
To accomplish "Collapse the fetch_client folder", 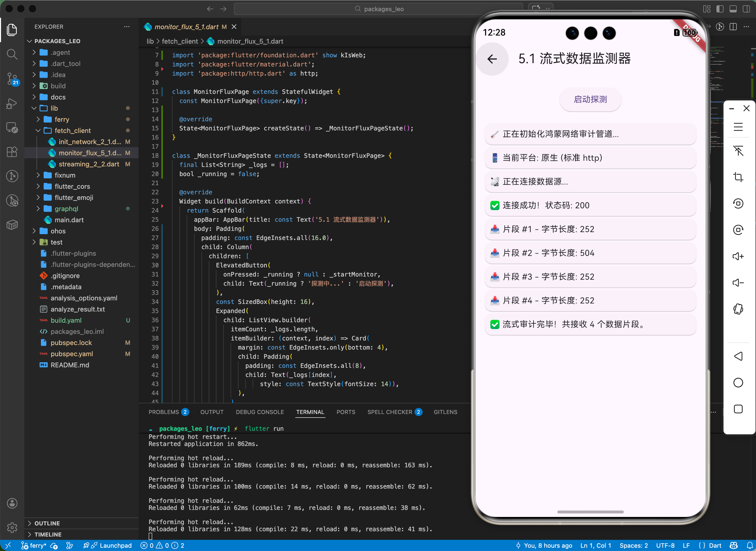I will pos(72,130).
